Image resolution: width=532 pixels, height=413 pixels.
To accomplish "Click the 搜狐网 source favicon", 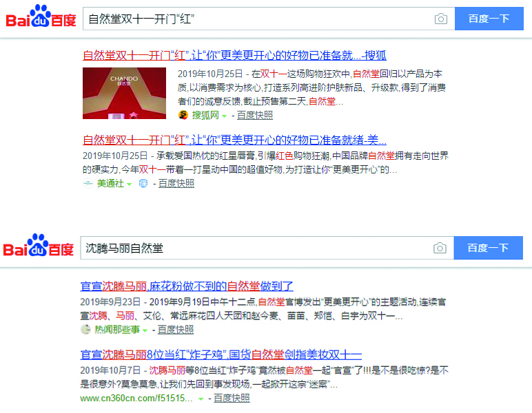I will [183, 115].
